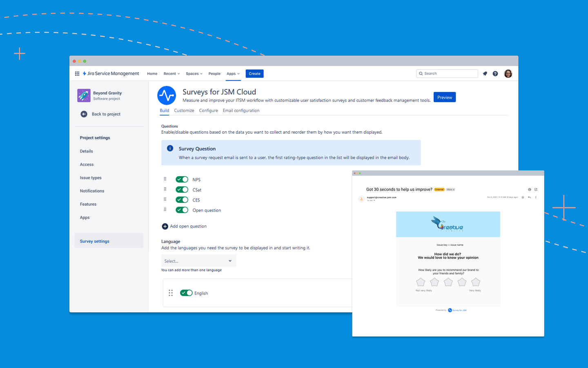Open Home in the top navigation

click(x=152, y=74)
